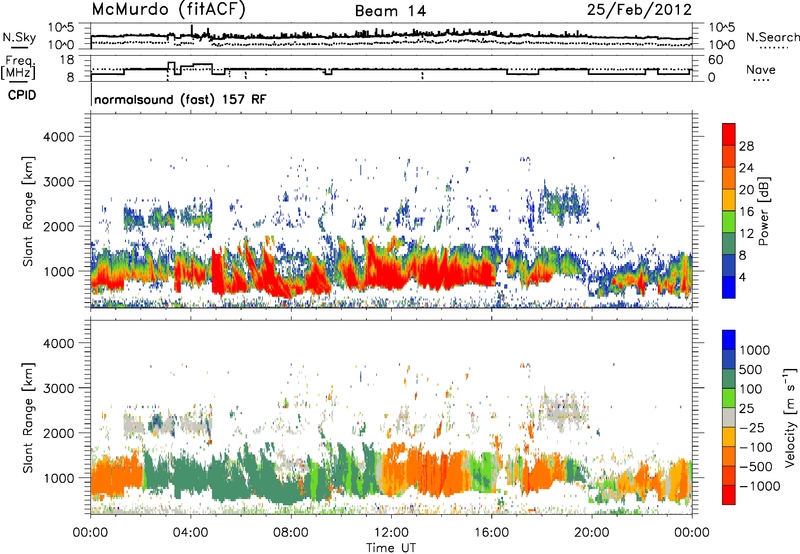
Task: Click the -500 label on Velocity colorbar
Action: click(x=756, y=466)
